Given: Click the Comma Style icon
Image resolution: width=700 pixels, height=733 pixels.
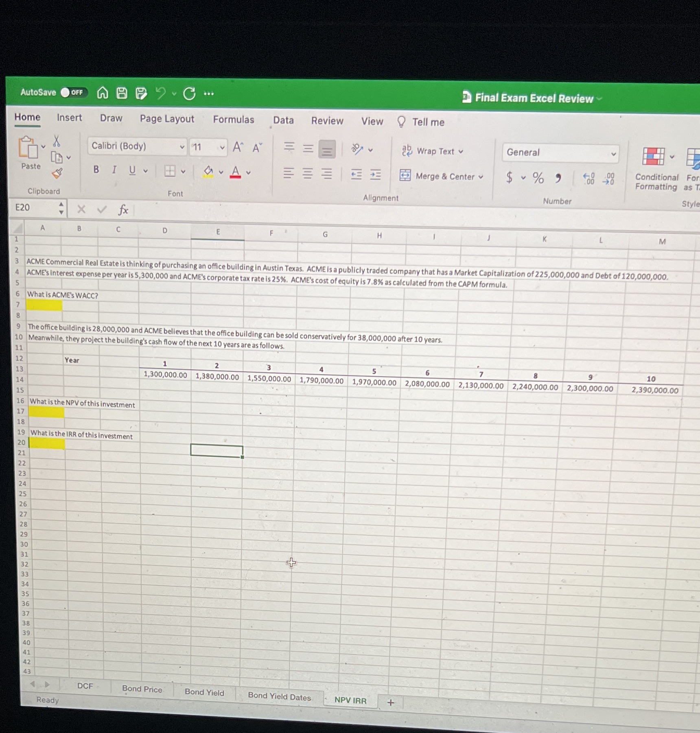Looking at the screenshot, I should [558, 178].
